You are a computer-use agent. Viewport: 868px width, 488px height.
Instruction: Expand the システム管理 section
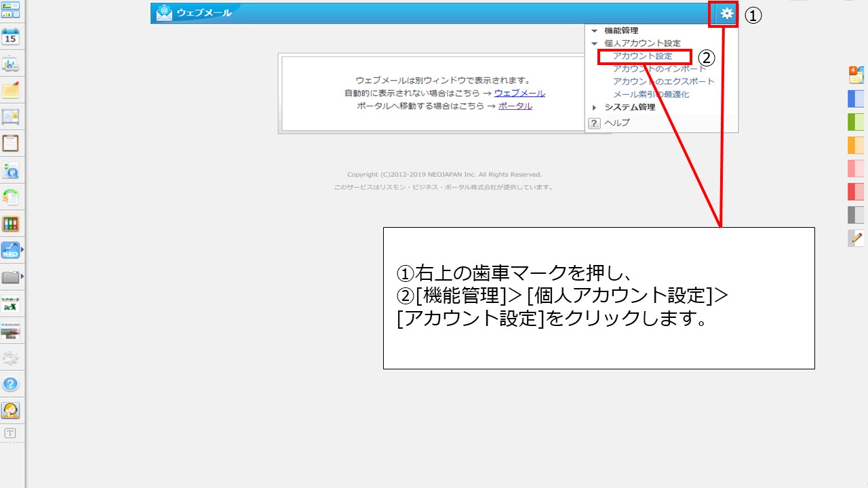pos(595,107)
